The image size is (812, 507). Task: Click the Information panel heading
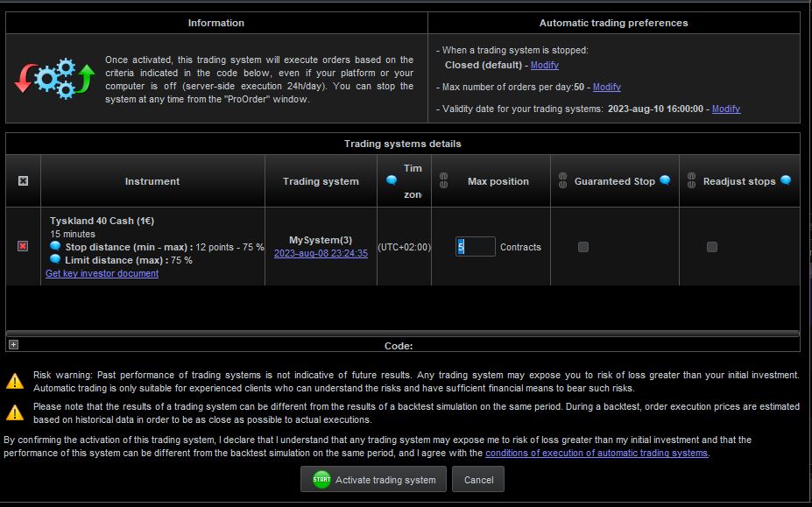point(216,23)
